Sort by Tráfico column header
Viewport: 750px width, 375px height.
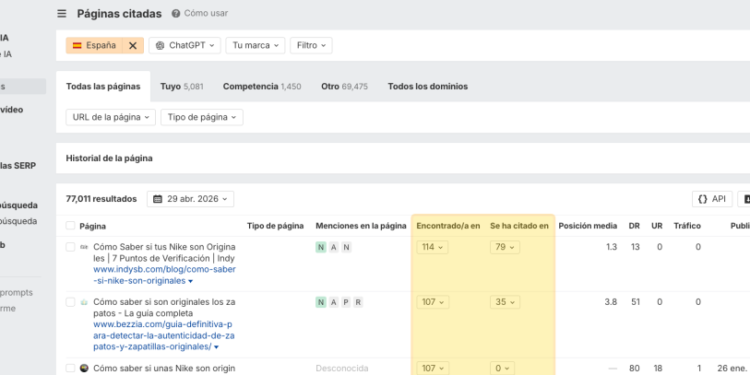tap(687, 226)
